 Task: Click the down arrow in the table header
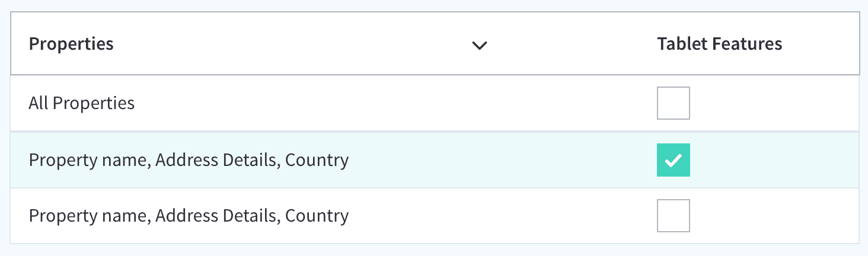(479, 45)
